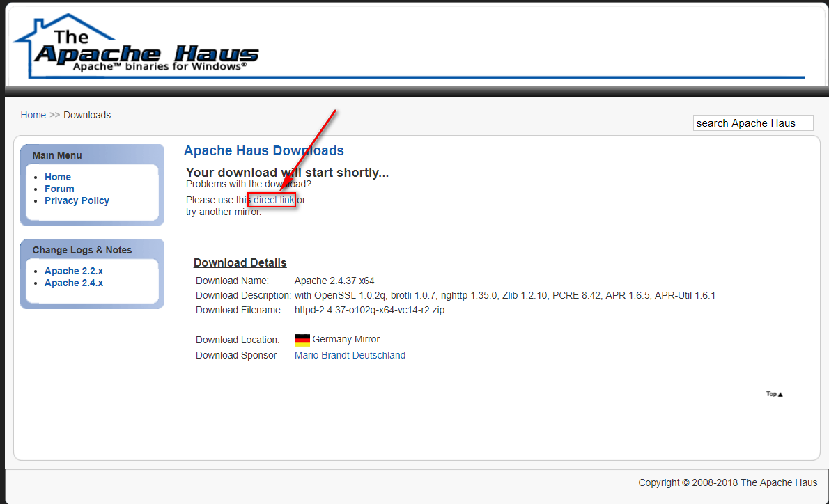Go to the Home breadcrumb link
The height and width of the screenshot is (504, 829).
pos(33,115)
